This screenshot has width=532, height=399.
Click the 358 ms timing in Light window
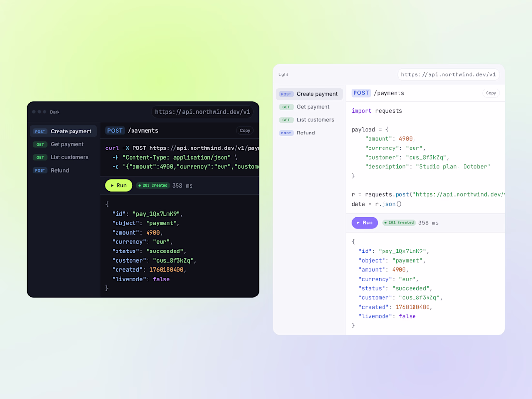tap(428, 223)
